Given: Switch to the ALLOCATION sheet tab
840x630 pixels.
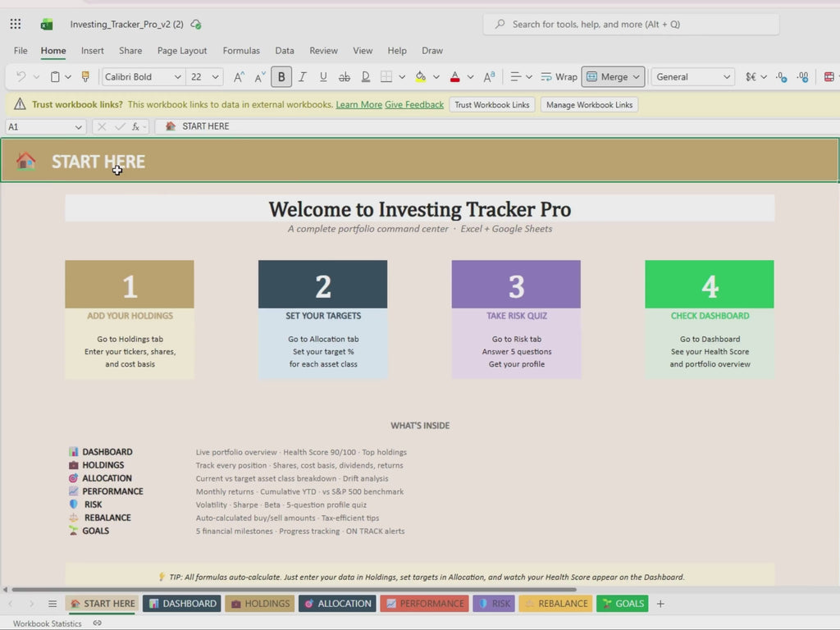Looking at the screenshot, I should tap(337, 603).
